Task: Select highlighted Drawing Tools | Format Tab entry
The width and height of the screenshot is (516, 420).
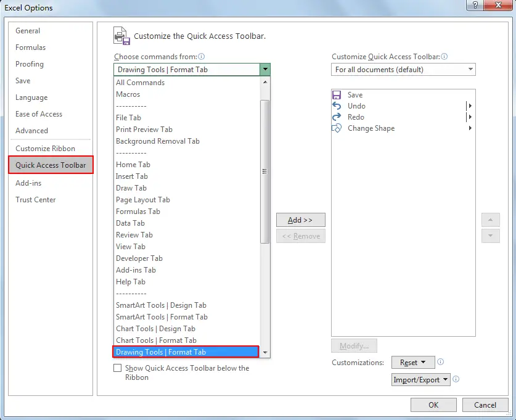Action: (x=186, y=352)
